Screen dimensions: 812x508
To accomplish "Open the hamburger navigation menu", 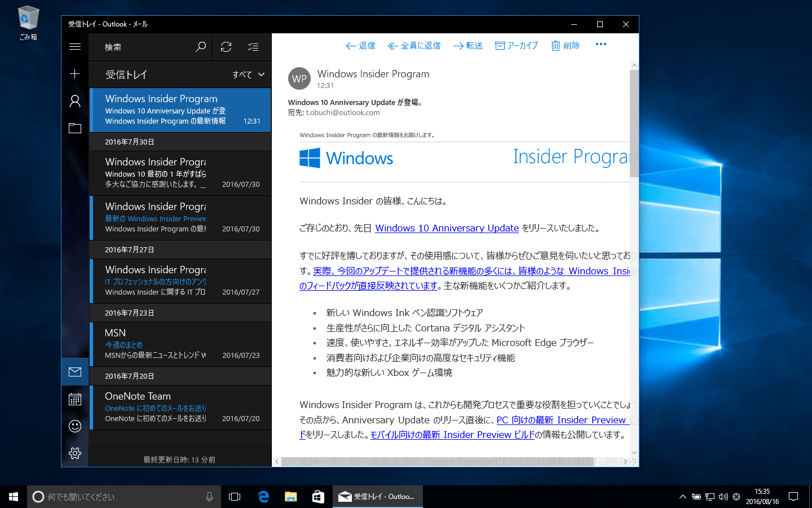I will pyautogui.click(x=75, y=47).
